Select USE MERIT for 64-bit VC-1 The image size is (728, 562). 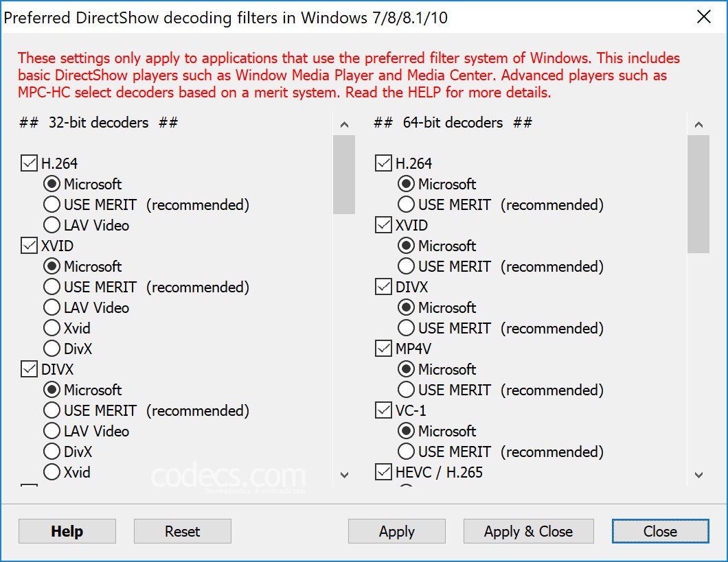(406, 451)
